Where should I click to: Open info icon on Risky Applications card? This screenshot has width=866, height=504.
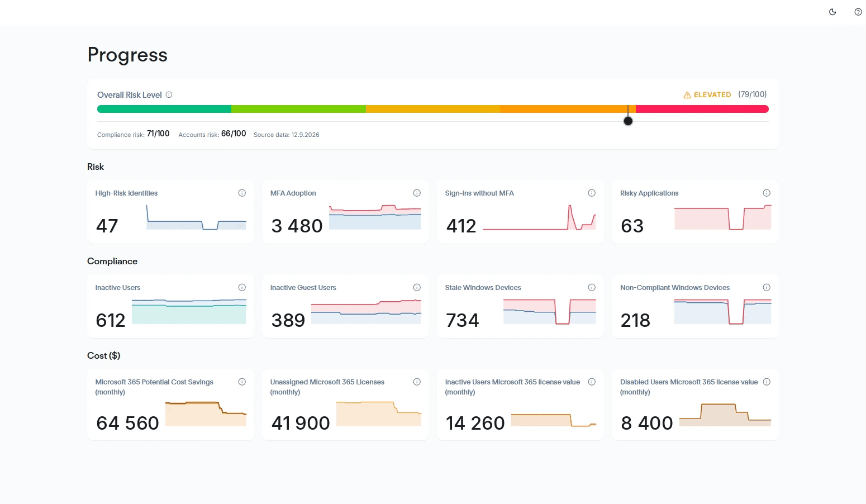[767, 193]
